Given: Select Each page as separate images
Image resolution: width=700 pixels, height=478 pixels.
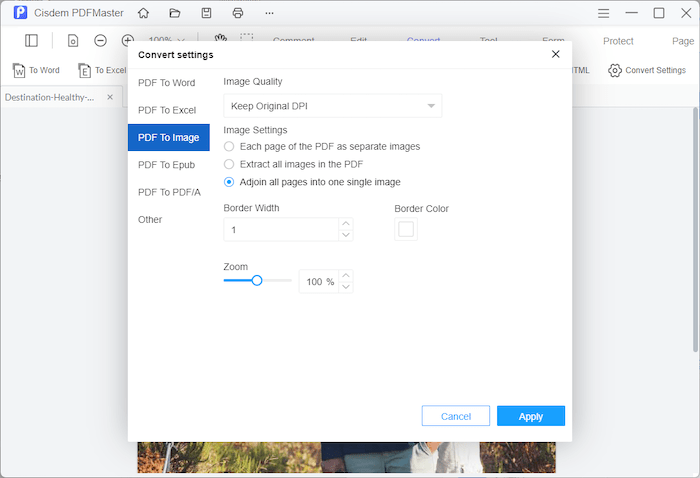Looking at the screenshot, I should point(229,146).
